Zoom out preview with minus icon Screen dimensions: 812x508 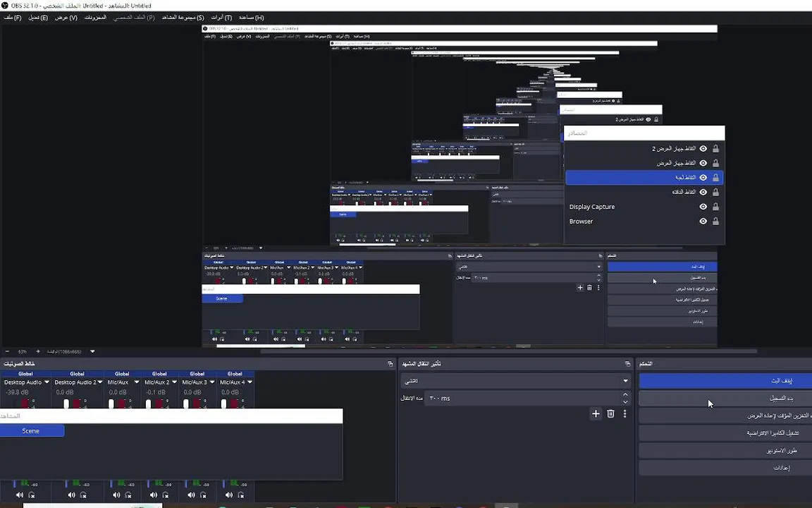click(7, 351)
